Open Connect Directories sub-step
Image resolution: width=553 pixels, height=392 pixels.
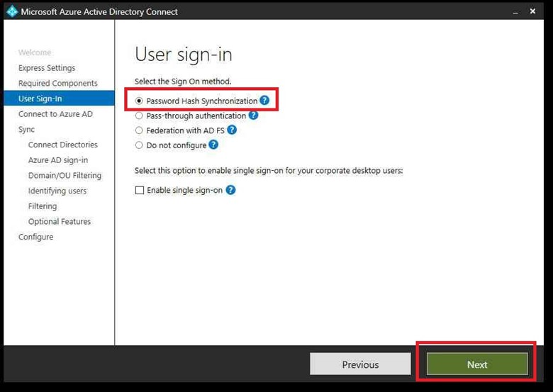[x=63, y=145]
